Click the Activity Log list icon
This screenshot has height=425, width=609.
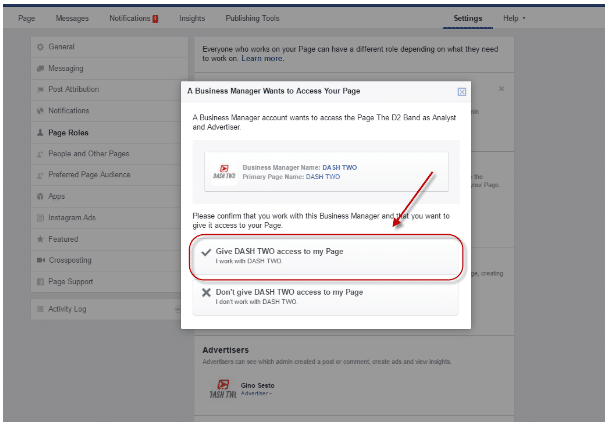click(40, 309)
